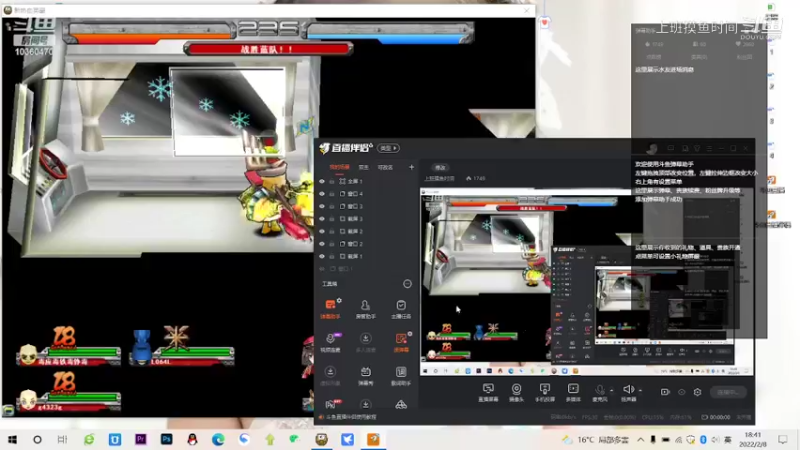
Task: Hide the 全屏 1 source via eye icon
Action: (322, 181)
